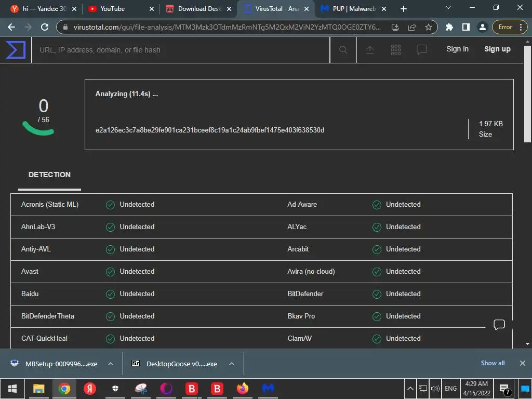The image size is (532, 399).
Task: Click the network icon in system tray
Action: [423, 389]
